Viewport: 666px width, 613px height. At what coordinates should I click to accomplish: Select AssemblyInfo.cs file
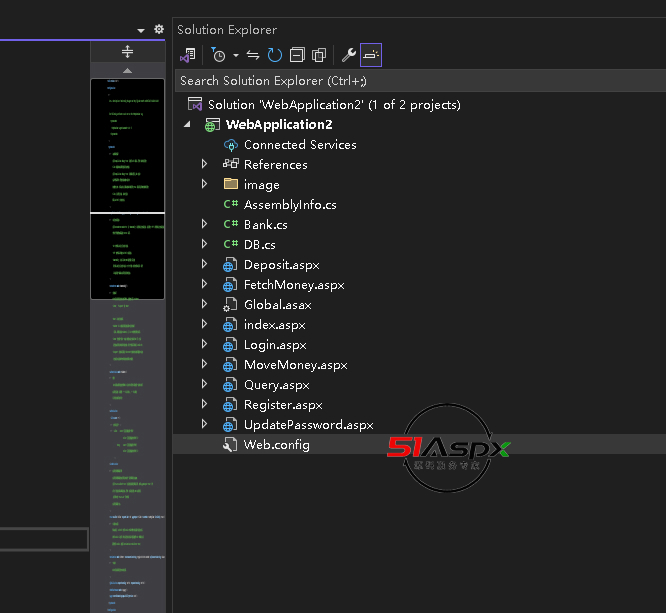(x=290, y=205)
